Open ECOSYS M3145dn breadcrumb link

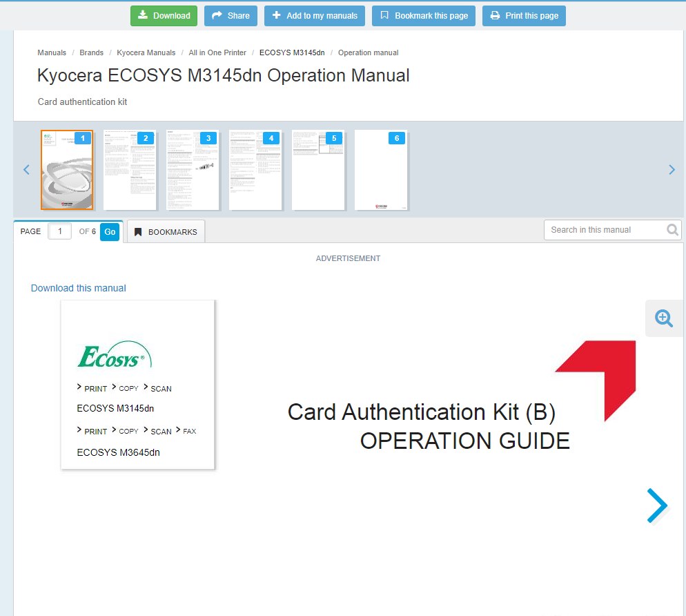pyautogui.click(x=292, y=52)
